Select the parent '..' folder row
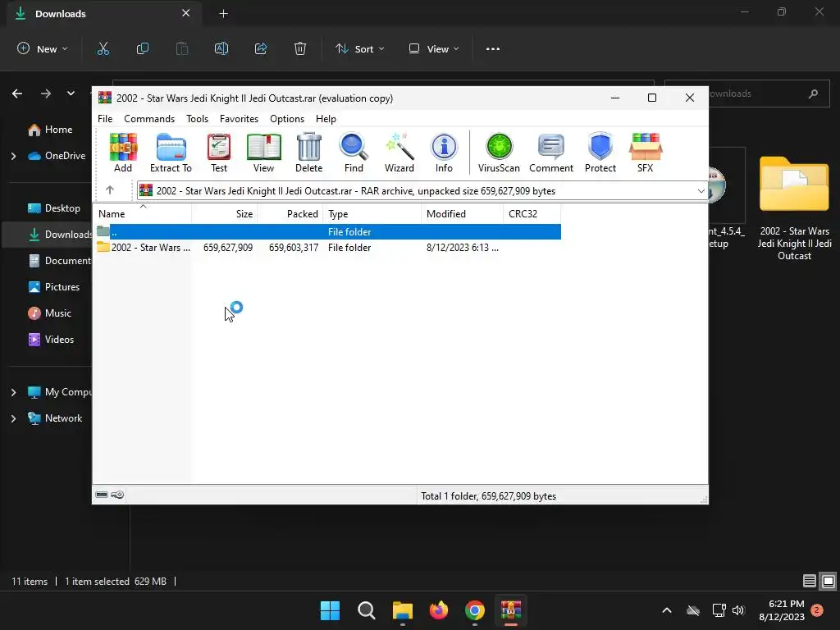The width and height of the screenshot is (840, 630). coord(328,232)
